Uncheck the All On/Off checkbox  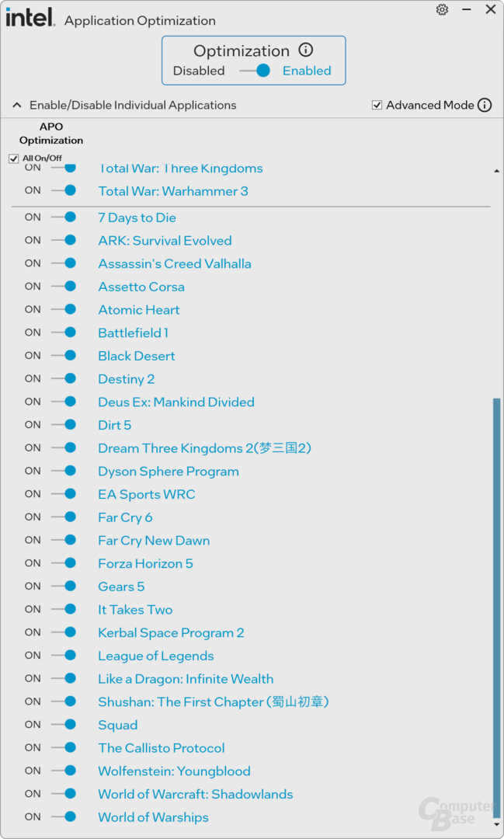tap(14, 158)
